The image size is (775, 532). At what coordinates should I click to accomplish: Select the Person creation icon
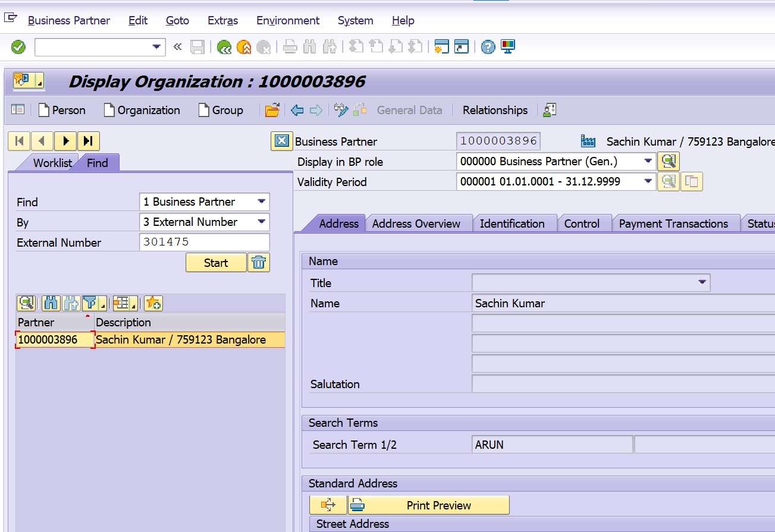point(62,110)
